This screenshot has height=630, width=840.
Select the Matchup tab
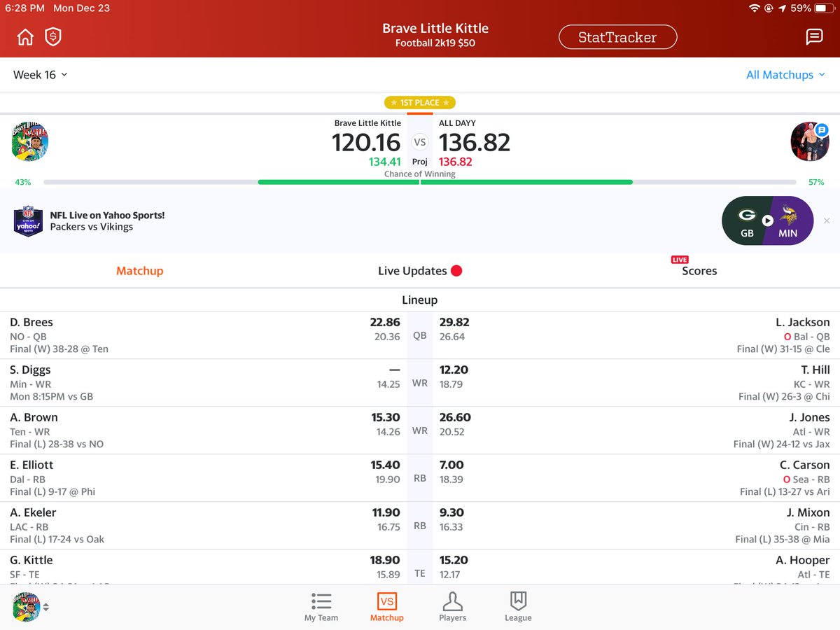(139, 271)
